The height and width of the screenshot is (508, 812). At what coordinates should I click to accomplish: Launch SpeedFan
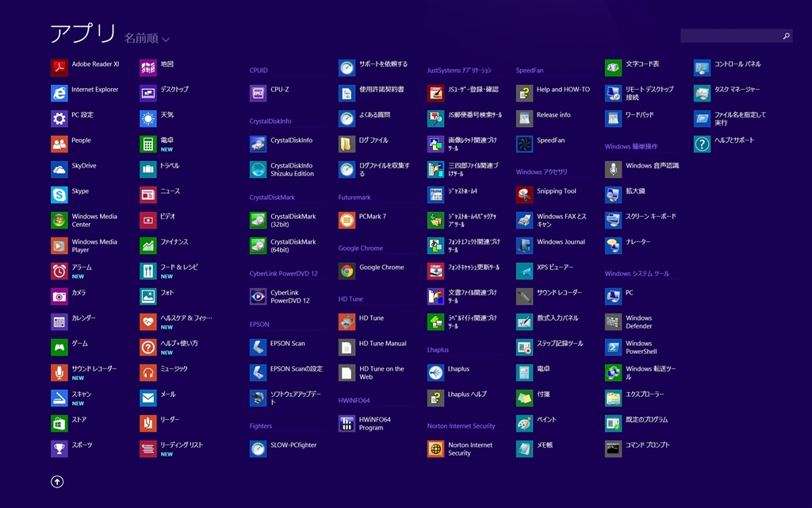(x=541, y=144)
